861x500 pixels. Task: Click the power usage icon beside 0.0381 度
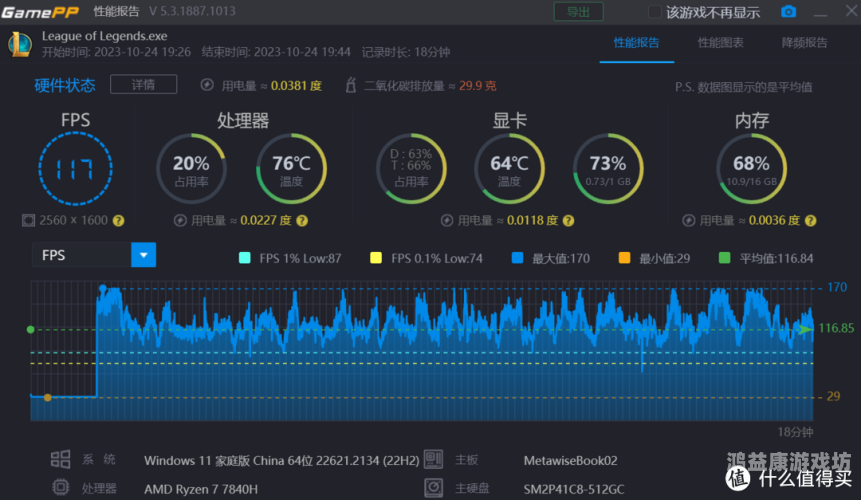(207, 85)
